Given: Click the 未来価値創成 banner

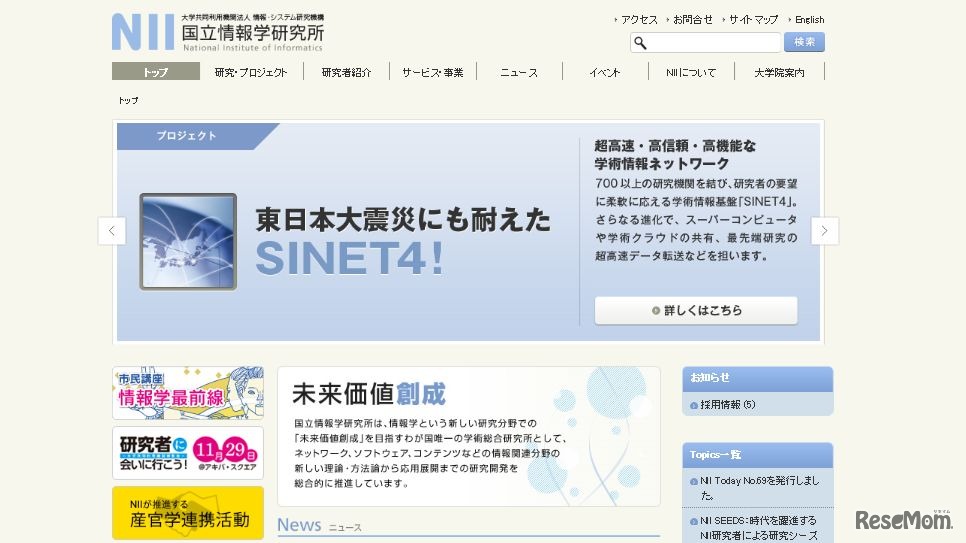Looking at the screenshot, I should (x=469, y=436).
